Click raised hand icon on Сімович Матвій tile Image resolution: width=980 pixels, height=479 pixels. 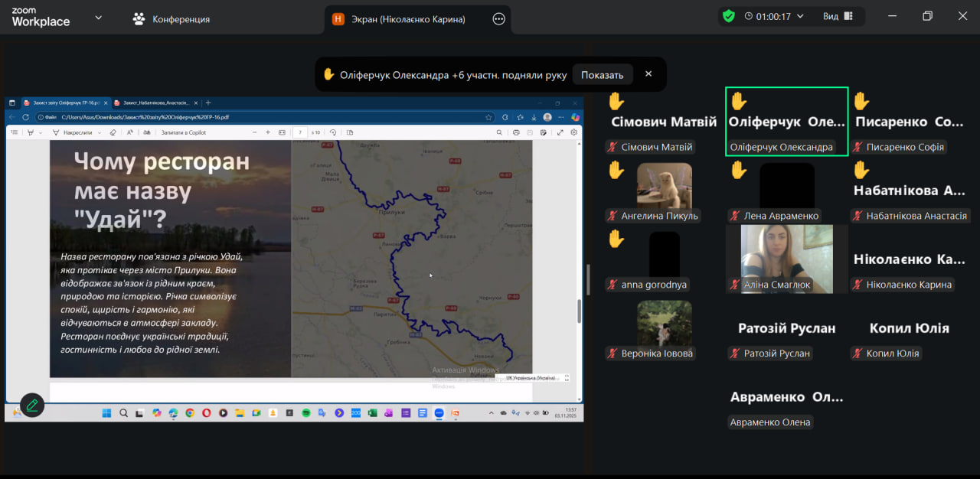click(x=616, y=101)
